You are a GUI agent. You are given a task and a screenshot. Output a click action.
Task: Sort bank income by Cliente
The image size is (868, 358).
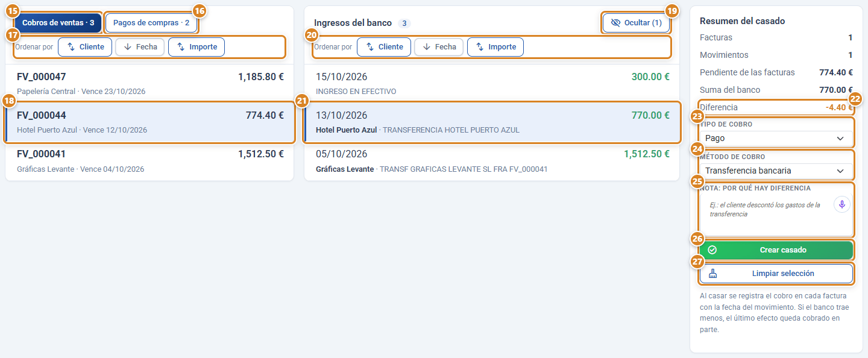[384, 47]
